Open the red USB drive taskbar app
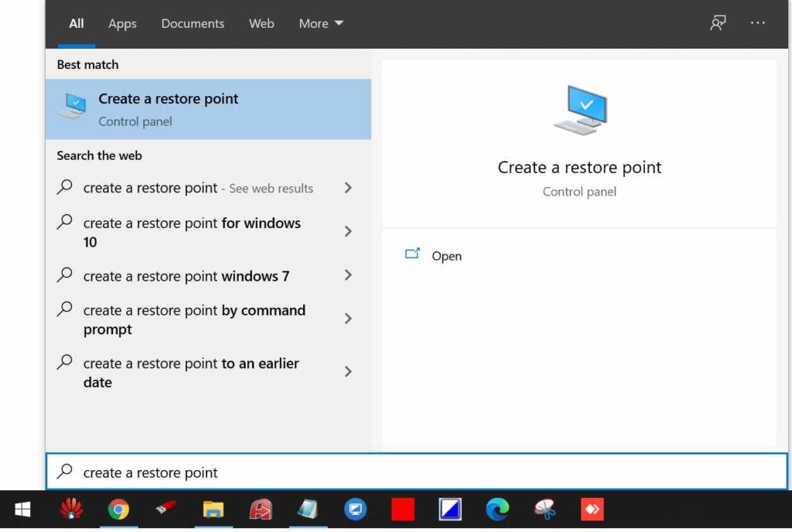Screen dimensions: 792x532 [166, 508]
